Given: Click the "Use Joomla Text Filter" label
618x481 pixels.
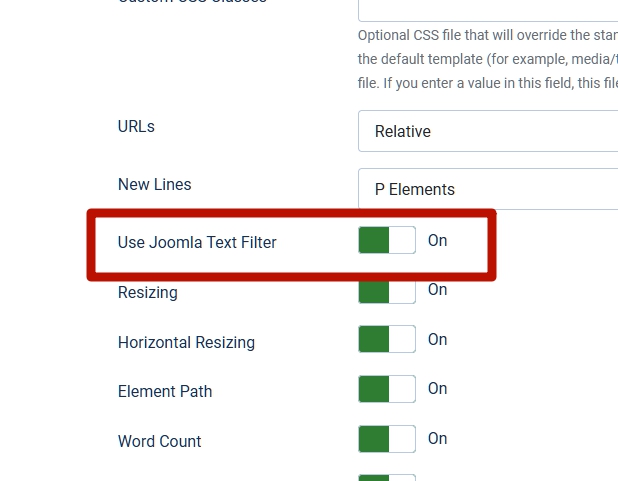Looking at the screenshot, I should coord(197,242).
